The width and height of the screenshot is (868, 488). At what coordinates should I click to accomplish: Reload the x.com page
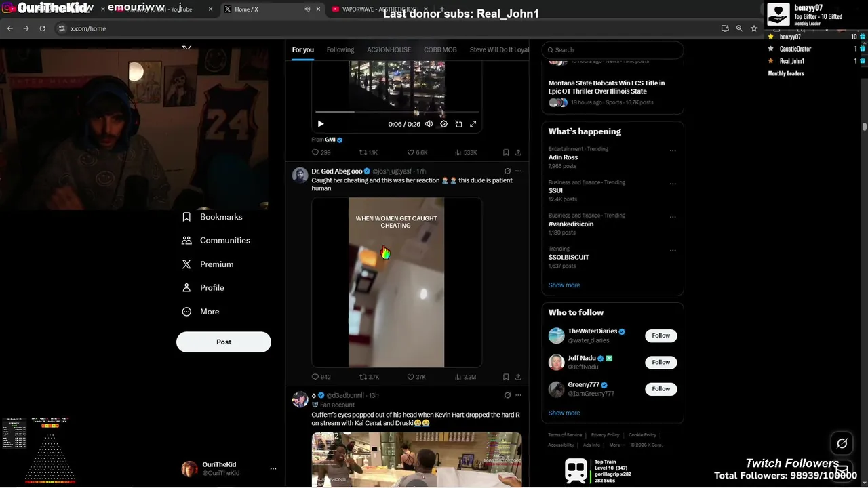42,28
